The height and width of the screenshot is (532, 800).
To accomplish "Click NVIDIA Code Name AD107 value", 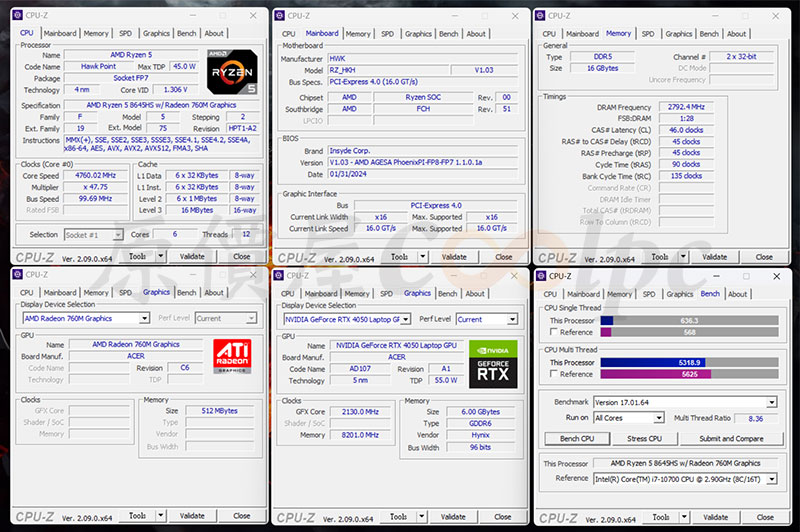I will point(360,368).
